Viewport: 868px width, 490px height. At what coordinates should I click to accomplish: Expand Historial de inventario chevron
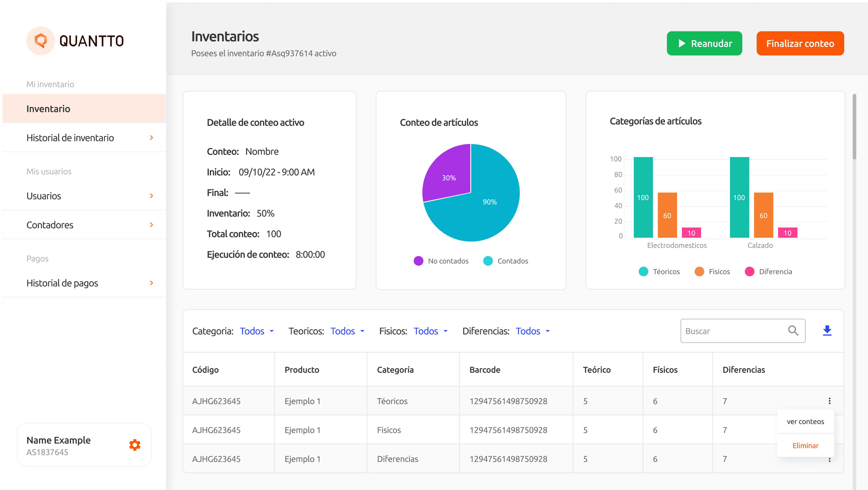(x=151, y=137)
